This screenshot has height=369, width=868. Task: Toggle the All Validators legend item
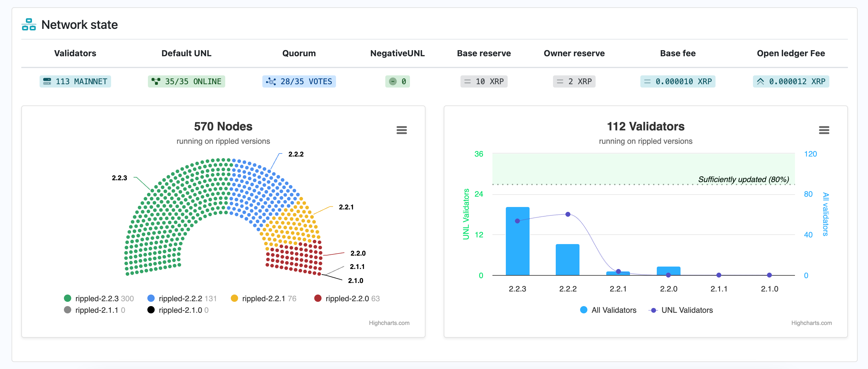coord(608,310)
